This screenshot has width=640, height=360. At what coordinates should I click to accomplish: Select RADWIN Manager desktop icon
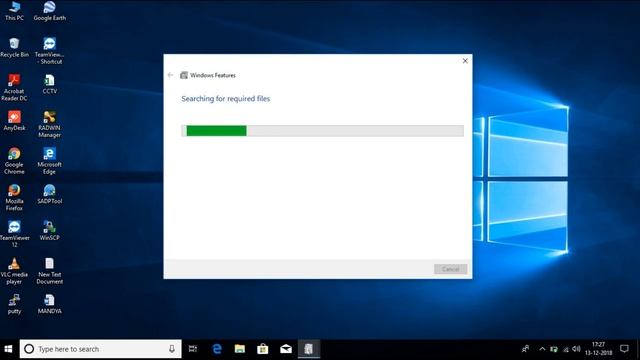(49, 124)
